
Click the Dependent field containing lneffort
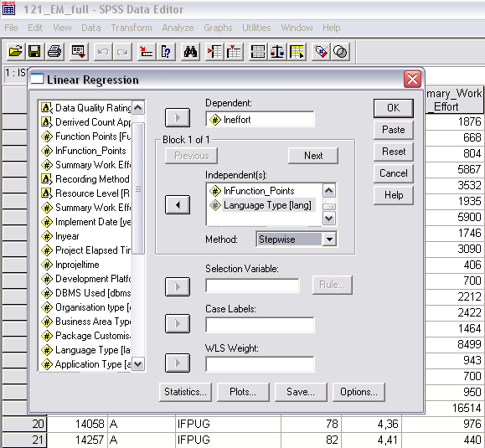260,120
